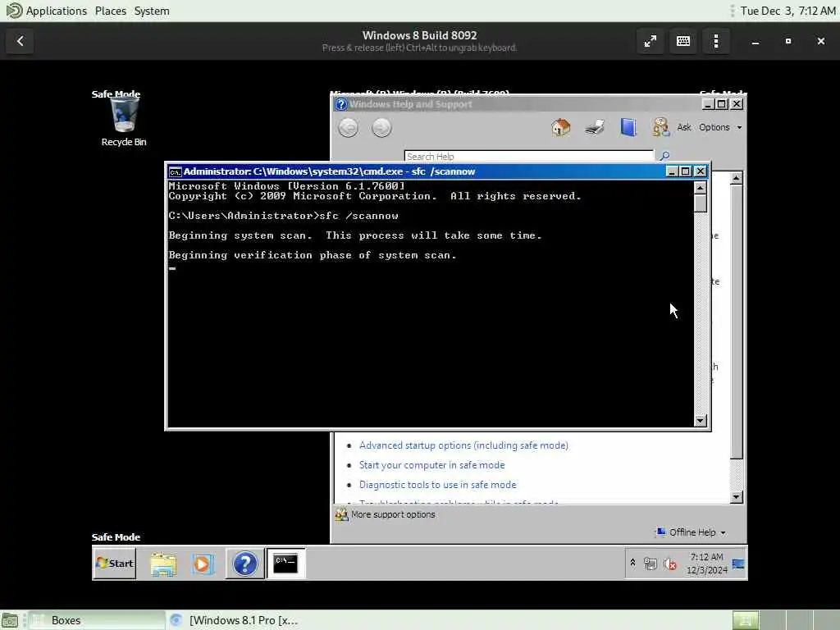Click the Help forward arrow button
840x630 pixels.
381,127
